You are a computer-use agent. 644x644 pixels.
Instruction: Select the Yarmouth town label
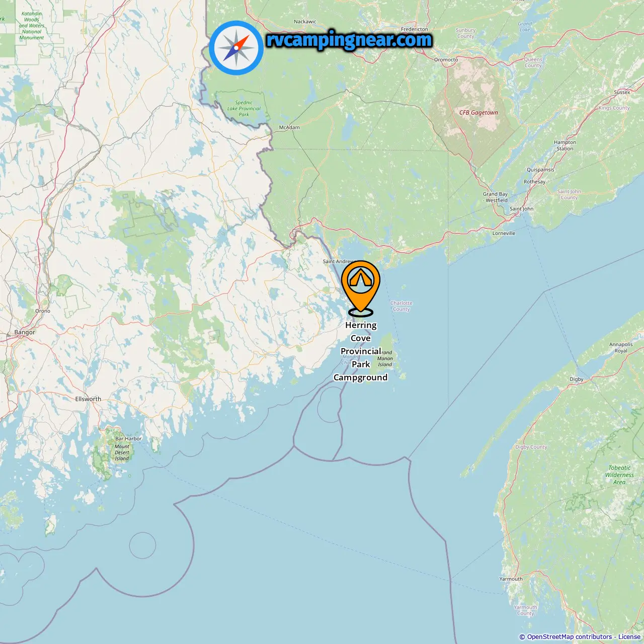(x=511, y=579)
